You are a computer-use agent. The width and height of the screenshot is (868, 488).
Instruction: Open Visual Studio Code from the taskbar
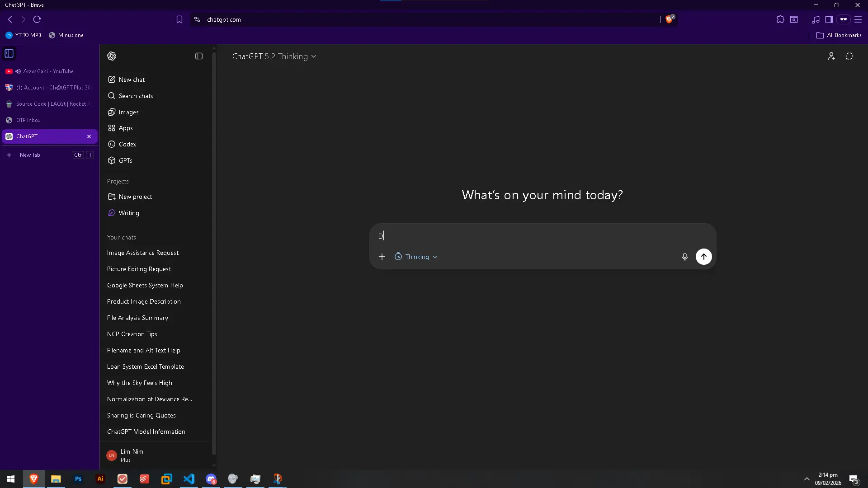tap(189, 479)
